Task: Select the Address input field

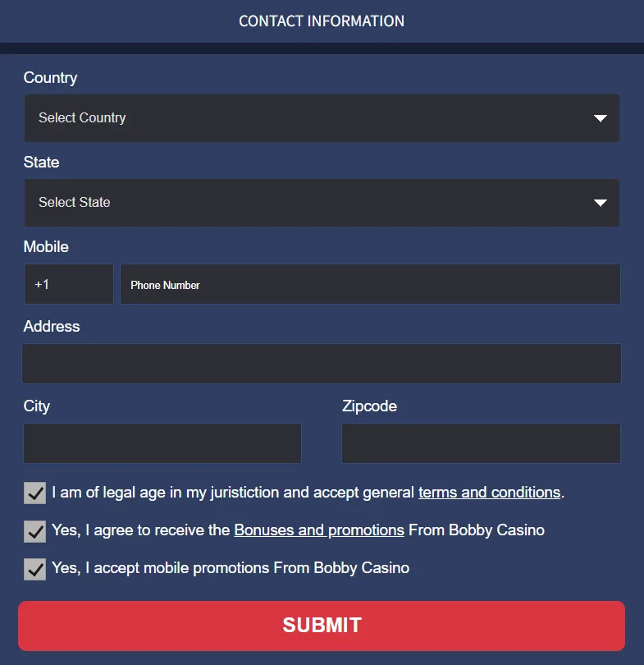Action: tap(322, 363)
